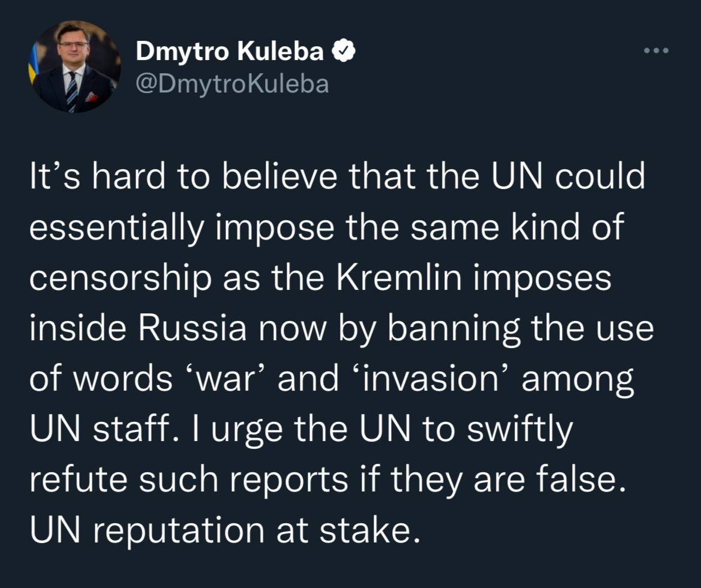Screen dimensions: 701x588
Task: Select the word 'Russia' in the tweet
Action: pos(194,330)
